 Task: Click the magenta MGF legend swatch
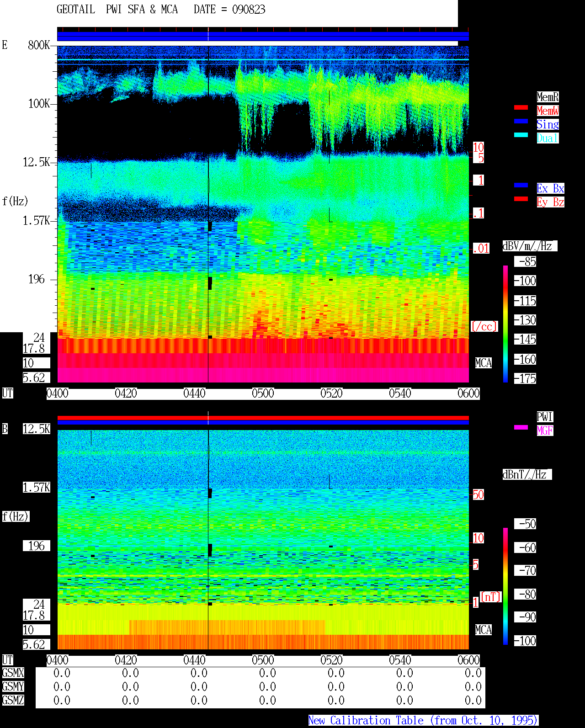point(521,427)
